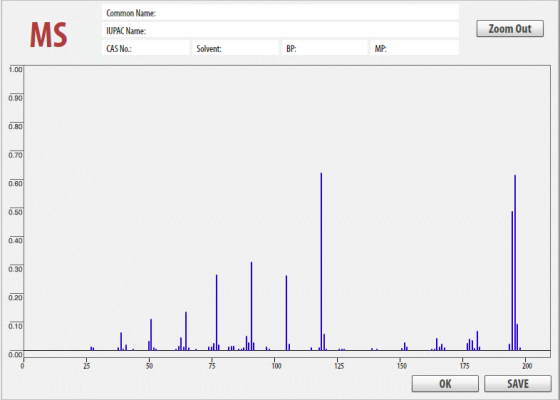Click the x-axis label 175
Screen dimensions: 560x400
point(464,366)
